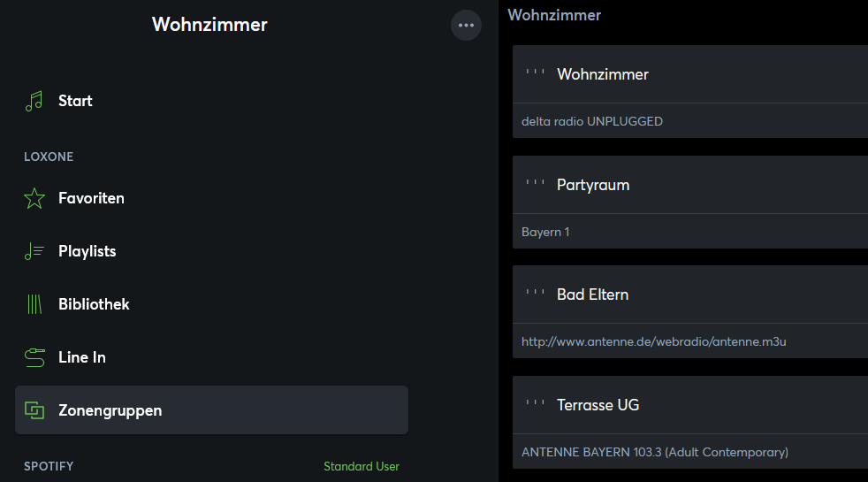Click the Terrasse UG zone playing indicator
Image resolution: width=868 pixels, height=482 pixels.
point(535,405)
